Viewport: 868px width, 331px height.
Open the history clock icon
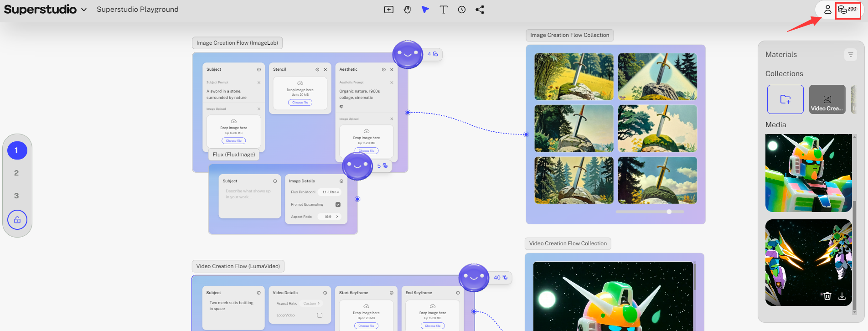[462, 10]
